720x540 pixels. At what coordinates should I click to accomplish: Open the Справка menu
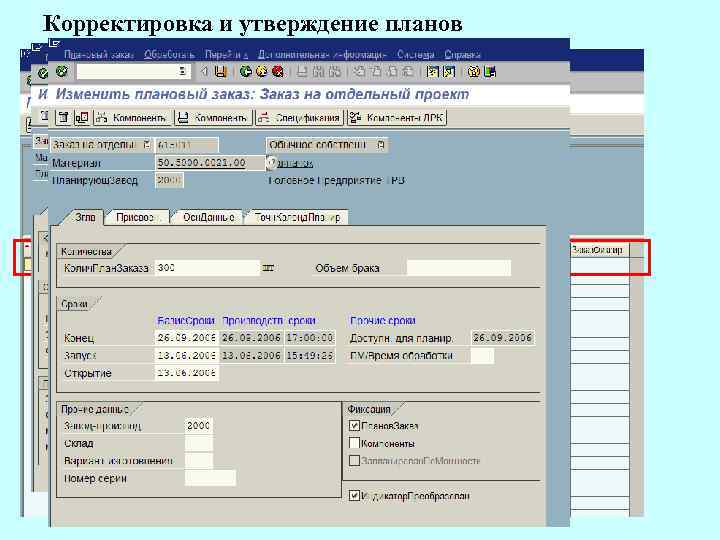coord(462,55)
